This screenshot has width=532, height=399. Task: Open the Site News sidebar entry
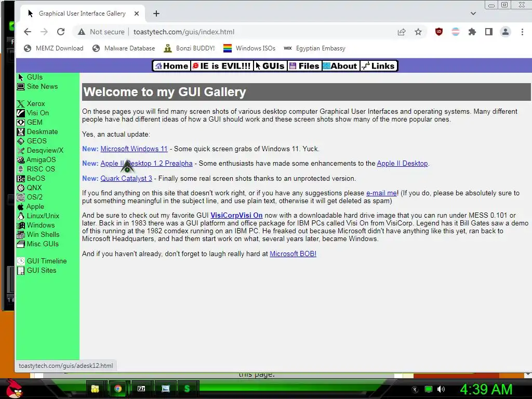[37, 87]
